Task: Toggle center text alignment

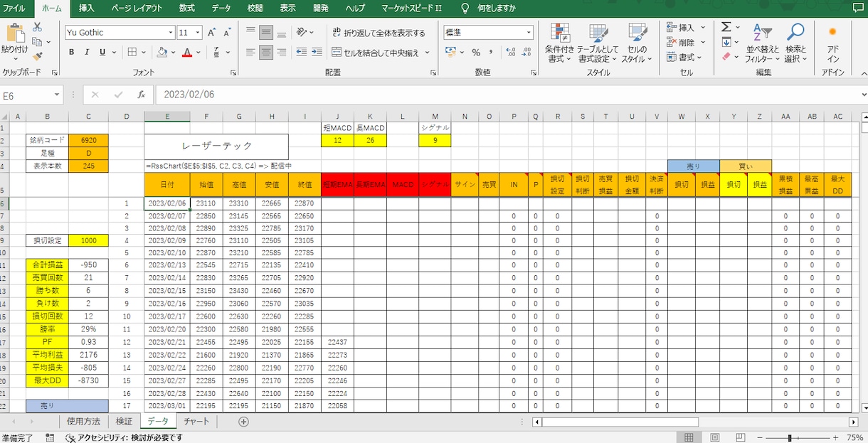Action: coord(265,53)
